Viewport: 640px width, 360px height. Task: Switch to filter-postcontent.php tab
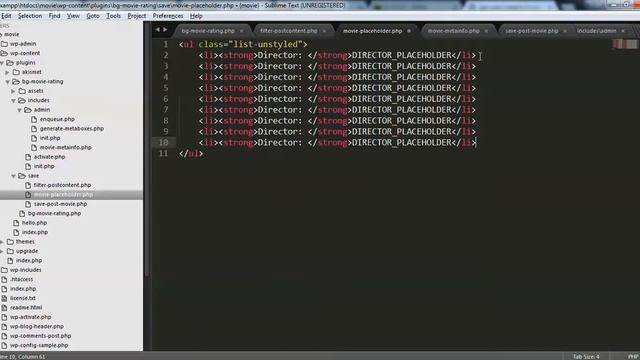click(289, 31)
